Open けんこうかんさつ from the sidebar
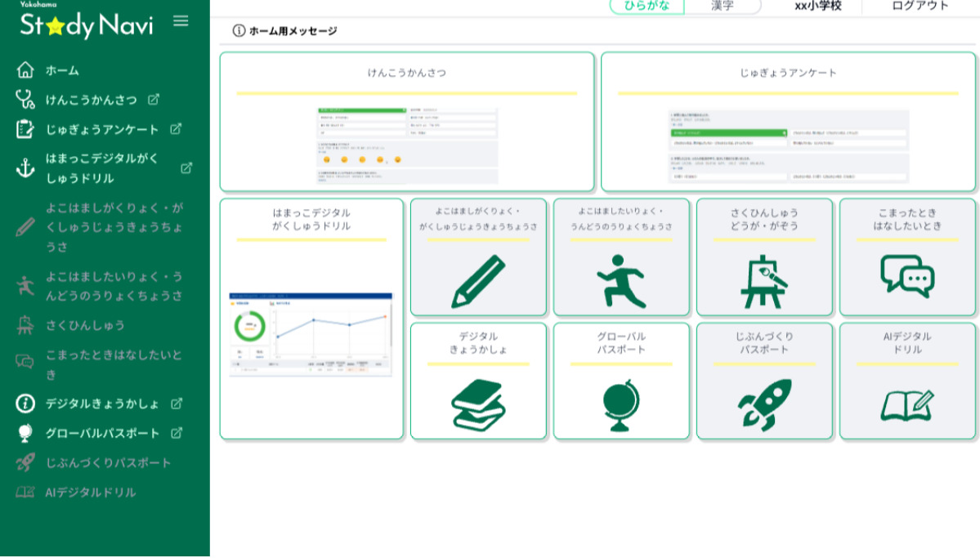 pyautogui.click(x=91, y=100)
